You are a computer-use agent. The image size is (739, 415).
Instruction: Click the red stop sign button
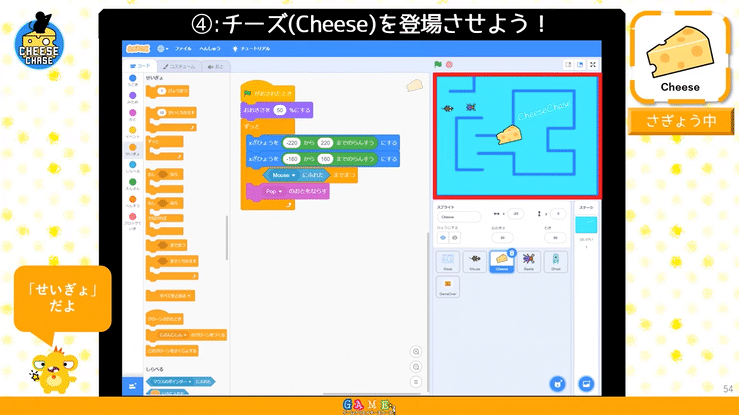449,65
